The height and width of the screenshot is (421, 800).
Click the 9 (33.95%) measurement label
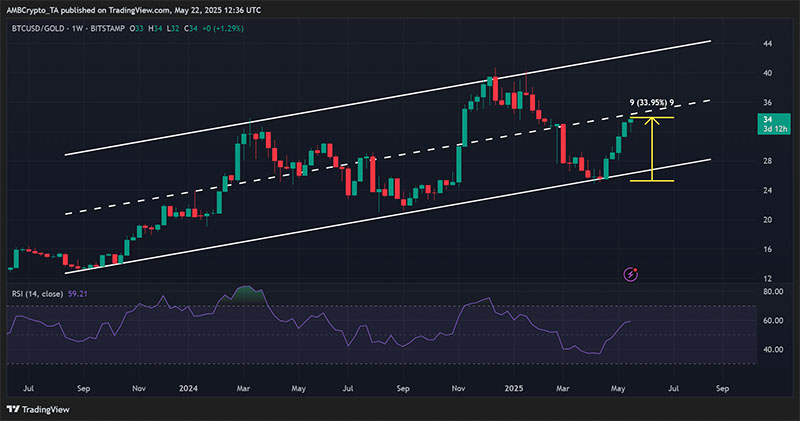(x=655, y=103)
